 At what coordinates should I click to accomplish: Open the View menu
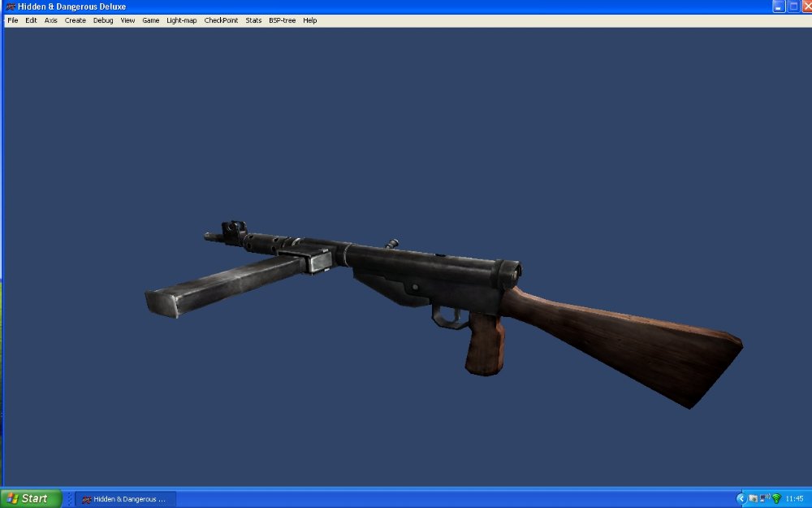(x=127, y=20)
